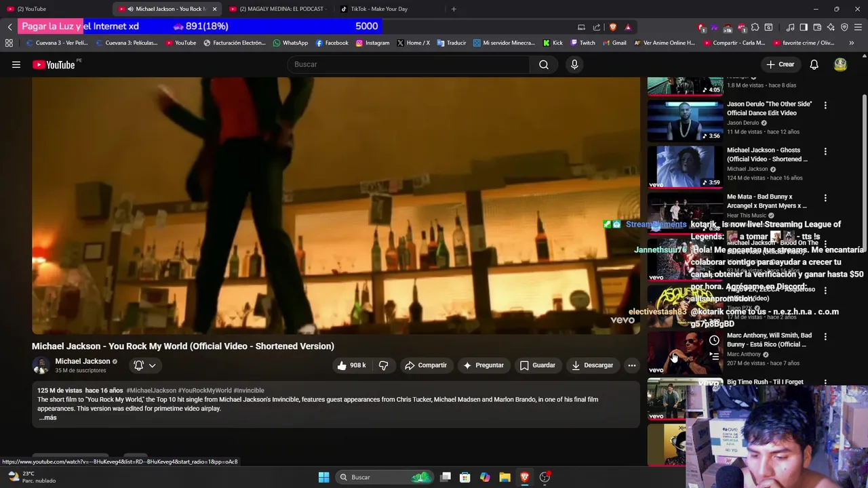The height and width of the screenshot is (488, 868).
Task: Open options for Me Mata Bad Bunny video
Action: point(825,198)
